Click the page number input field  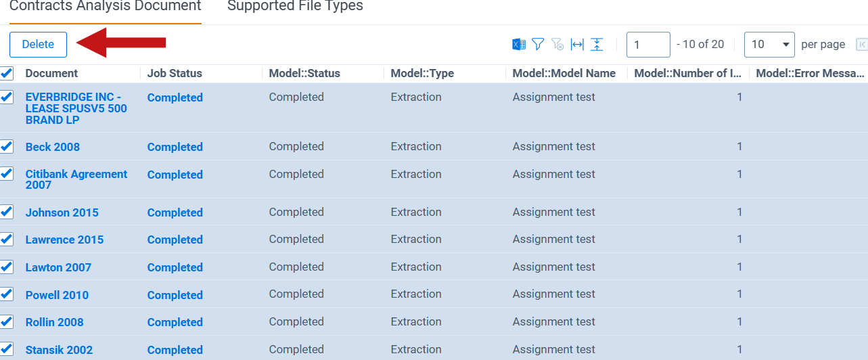[648, 45]
